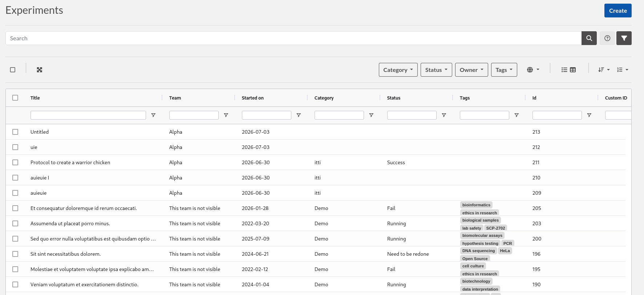Select the uie experiment checkbox
The width and height of the screenshot is (644, 295).
click(15, 147)
